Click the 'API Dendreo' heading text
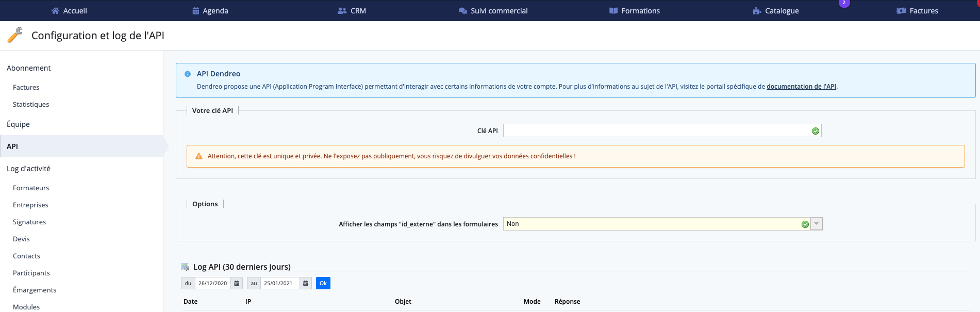 tap(219, 74)
